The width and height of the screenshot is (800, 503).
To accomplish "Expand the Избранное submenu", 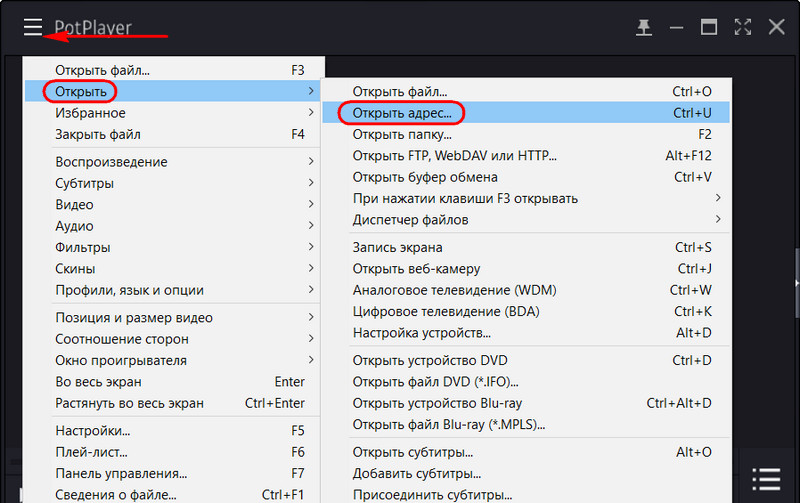I will tap(173, 113).
